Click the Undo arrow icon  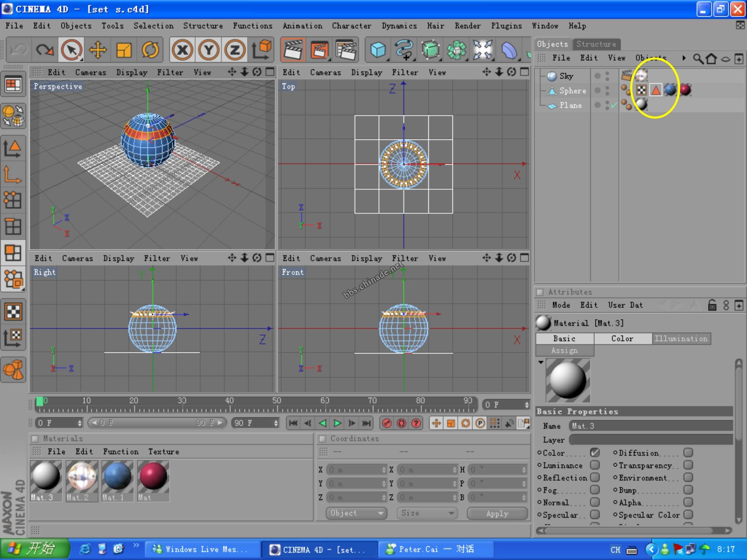(19, 50)
